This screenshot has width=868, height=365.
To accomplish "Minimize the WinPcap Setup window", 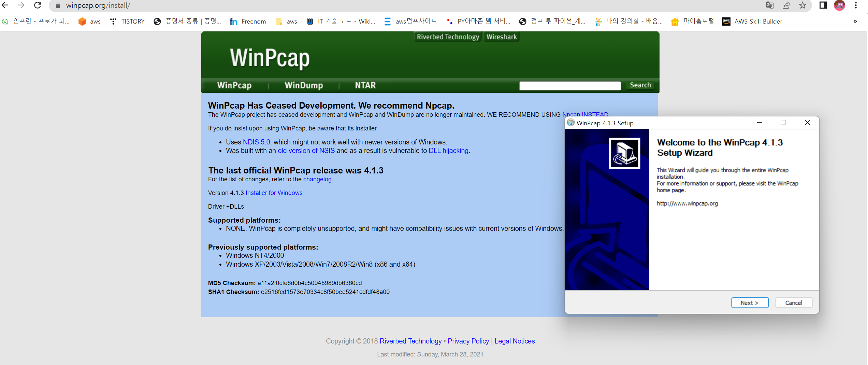I will tap(759, 123).
